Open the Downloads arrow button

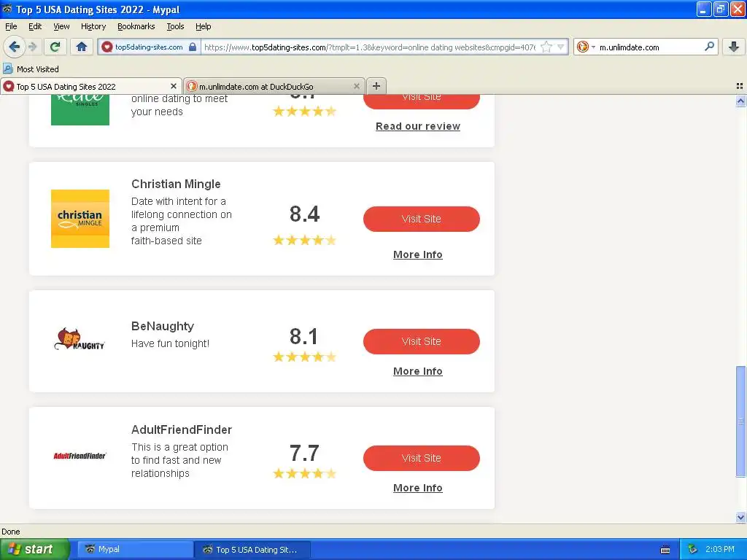point(734,47)
